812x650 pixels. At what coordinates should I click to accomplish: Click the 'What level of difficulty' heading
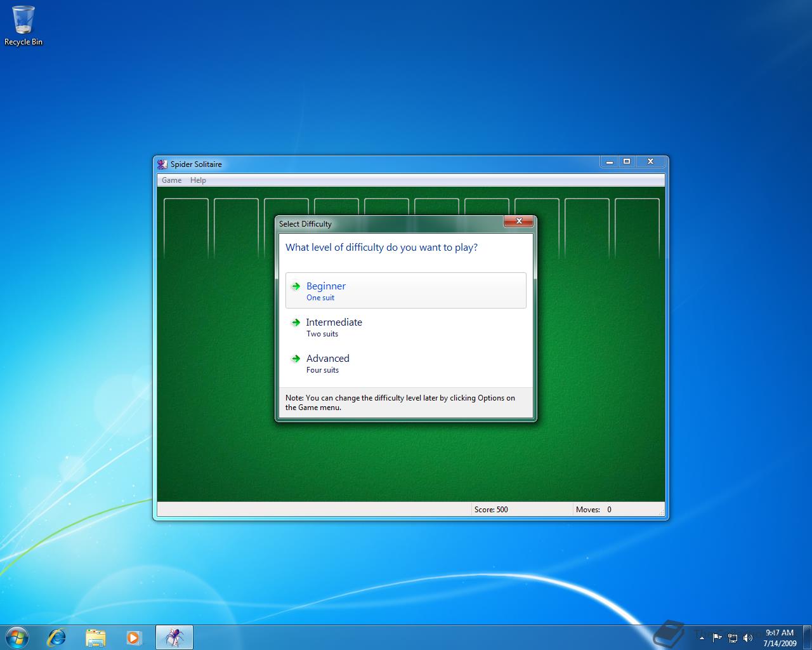tap(381, 248)
